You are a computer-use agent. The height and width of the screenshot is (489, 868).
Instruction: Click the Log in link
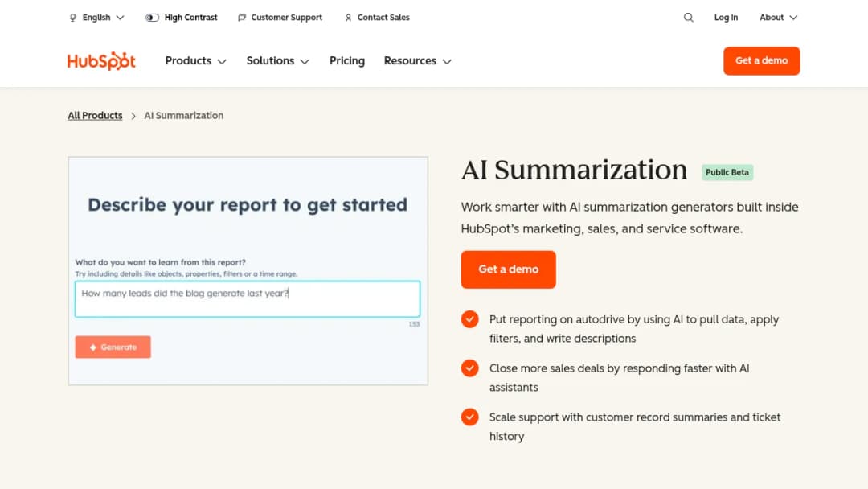click(726, 18)
